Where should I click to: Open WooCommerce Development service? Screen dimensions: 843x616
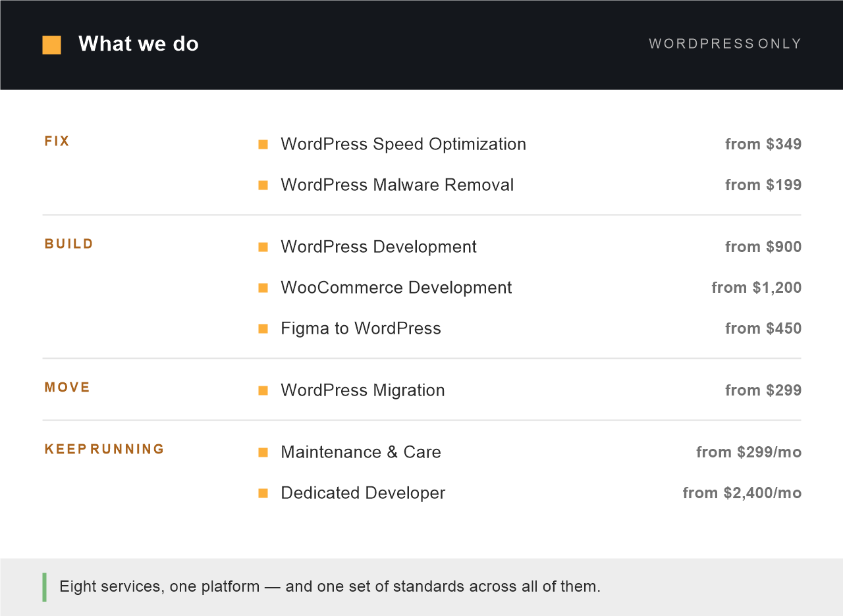[x=396, y=288]
